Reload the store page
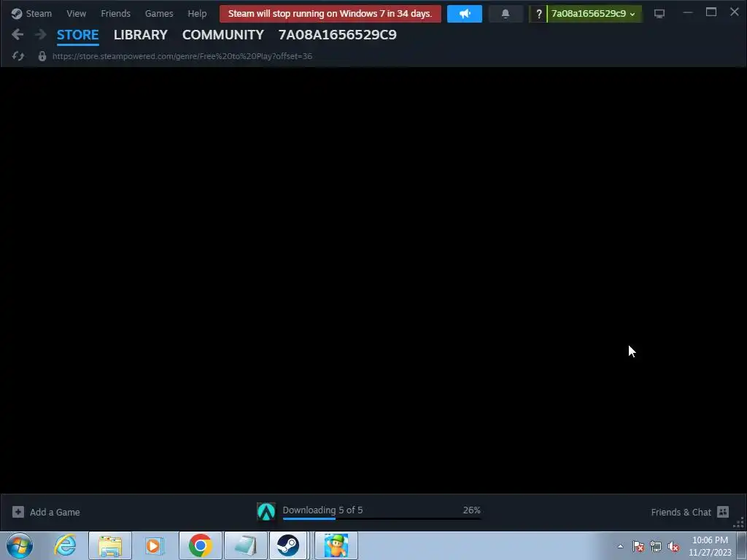The width and height of the screenshot is (747, 560). [18, 56]
